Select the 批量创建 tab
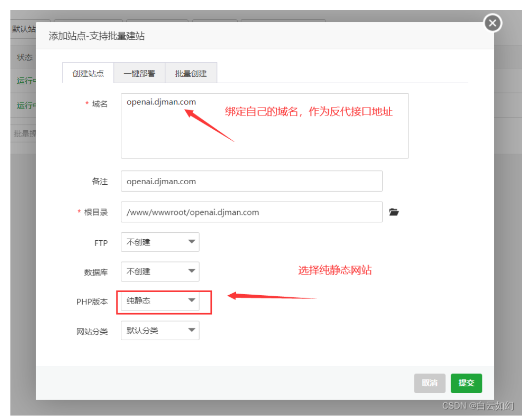 191,73
